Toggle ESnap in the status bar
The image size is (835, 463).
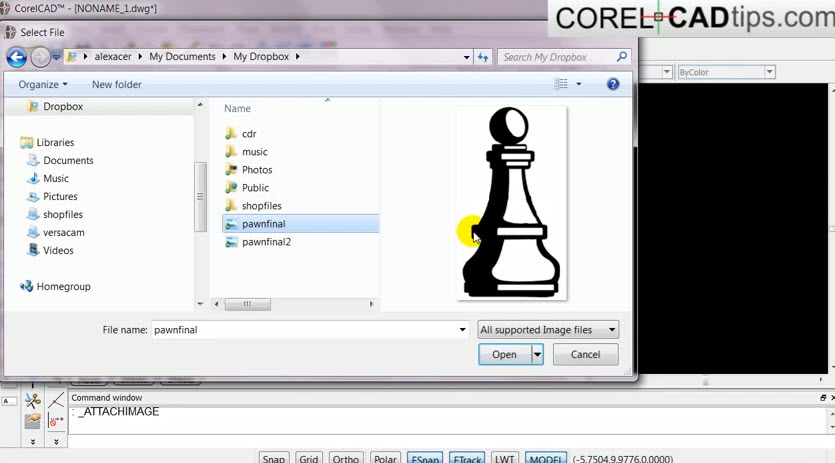[425, 458]
